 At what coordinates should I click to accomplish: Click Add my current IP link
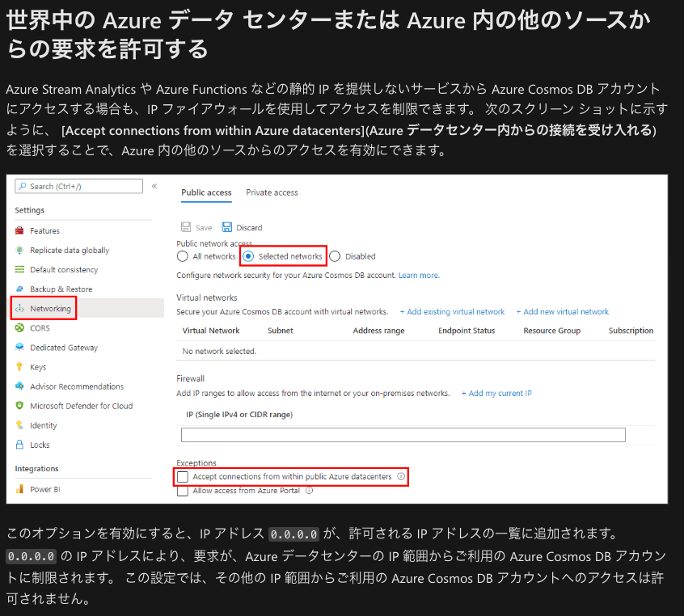[x=496, y=393]
